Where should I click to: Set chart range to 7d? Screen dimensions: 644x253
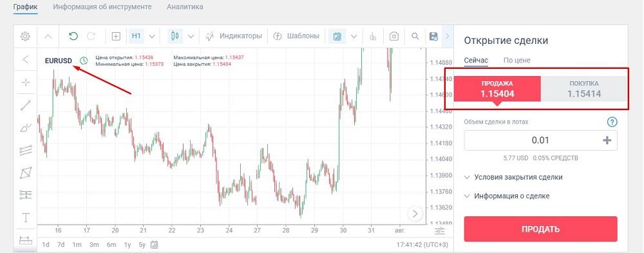pyautogui.click(x=61, y=245)
